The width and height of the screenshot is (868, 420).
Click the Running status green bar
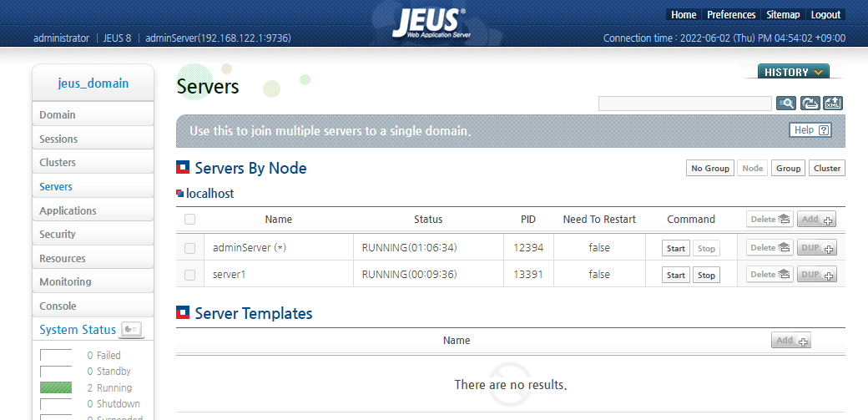pos(56,388)
